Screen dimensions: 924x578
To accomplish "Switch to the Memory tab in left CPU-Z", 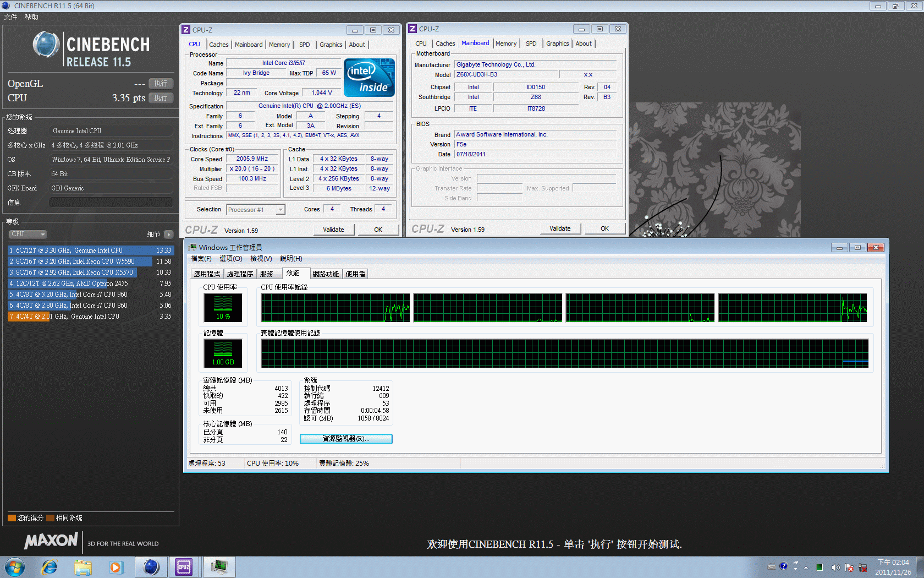I will tap(279, 45).
